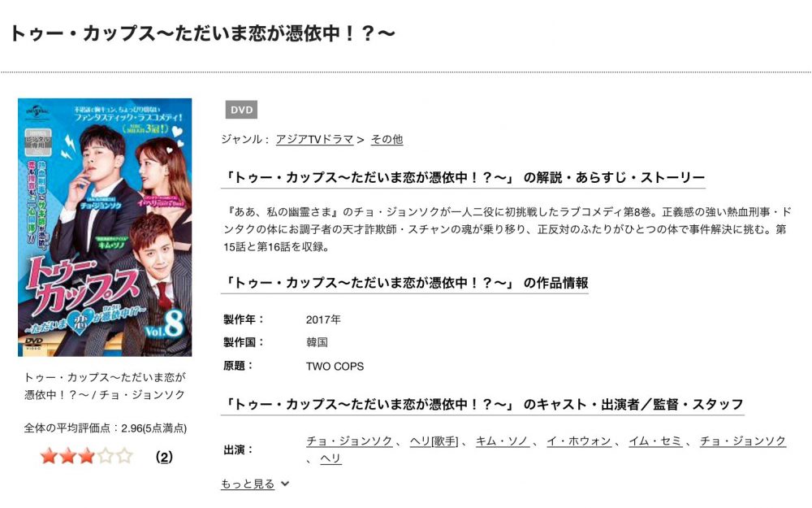Open first チョ・ジョンソク cast link
The image size is (812, 508).
pyautogui.click(x=349, y=441)
